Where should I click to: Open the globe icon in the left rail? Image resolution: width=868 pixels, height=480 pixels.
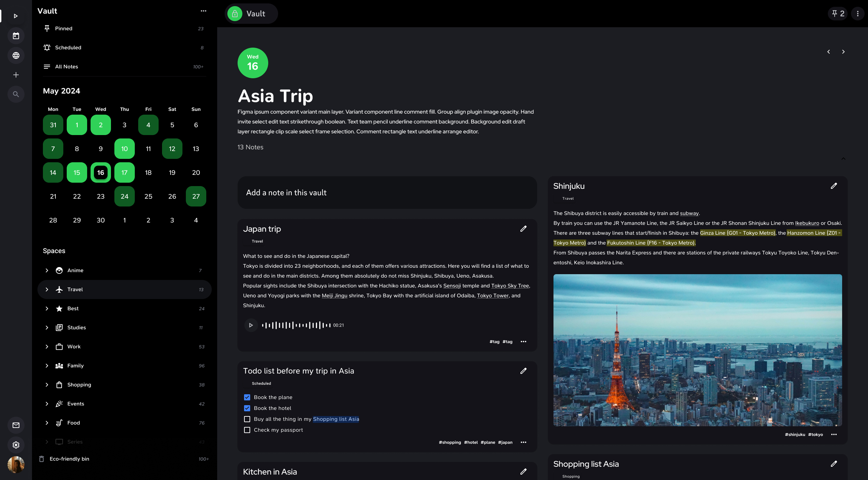pos(16,55)
